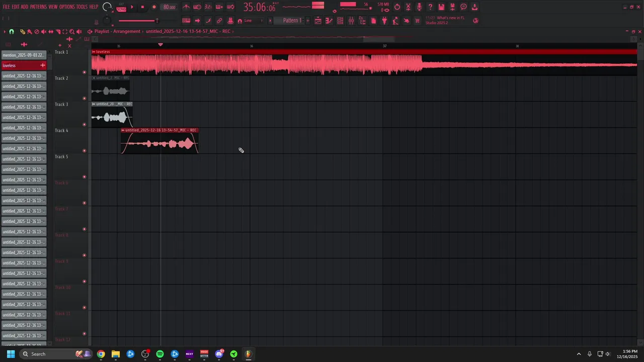Click the help question mark icon
Viewport: 644px width, 362px height.
coord(430,7)
